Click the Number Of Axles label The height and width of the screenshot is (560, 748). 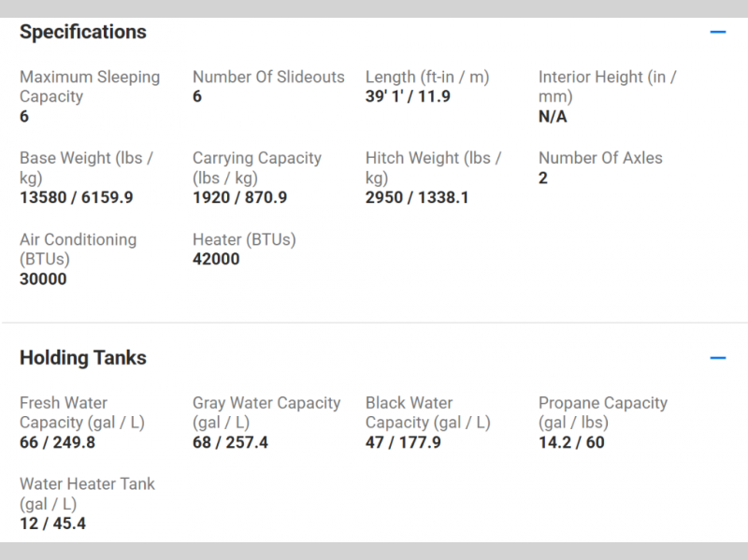pyautogui.click(x=600, y=158)
